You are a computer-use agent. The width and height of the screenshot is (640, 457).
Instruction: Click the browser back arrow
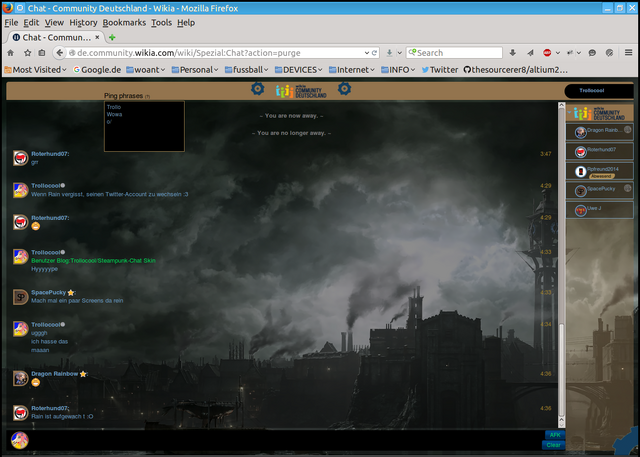60,53
